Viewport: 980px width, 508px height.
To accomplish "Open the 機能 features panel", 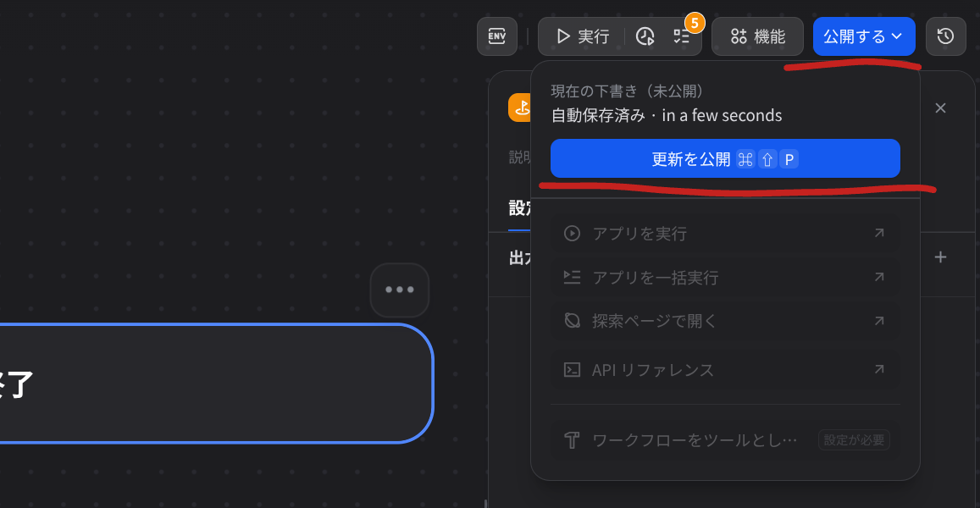I will pos(757,36).
